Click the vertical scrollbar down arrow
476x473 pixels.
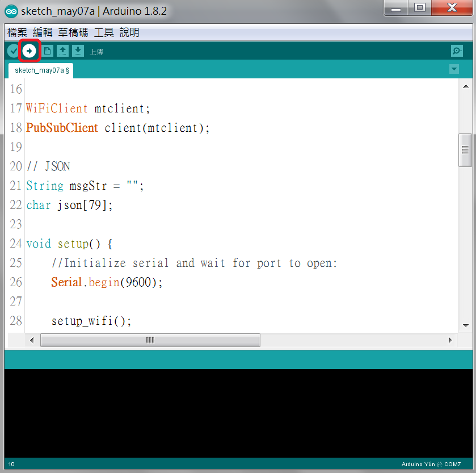pyautogui.click(x=466, y=325)
